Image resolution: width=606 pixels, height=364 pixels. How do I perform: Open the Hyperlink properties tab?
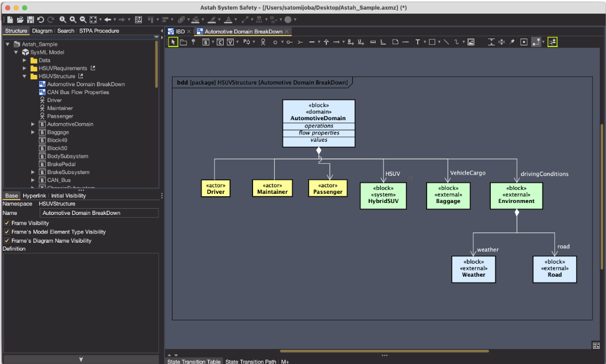[34, 196]
